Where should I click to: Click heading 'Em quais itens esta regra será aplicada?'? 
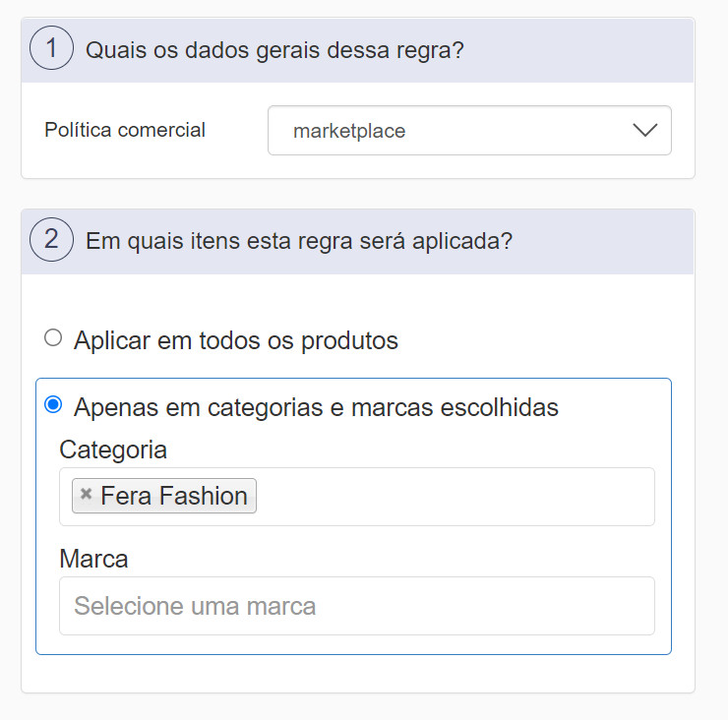point(299,241)
